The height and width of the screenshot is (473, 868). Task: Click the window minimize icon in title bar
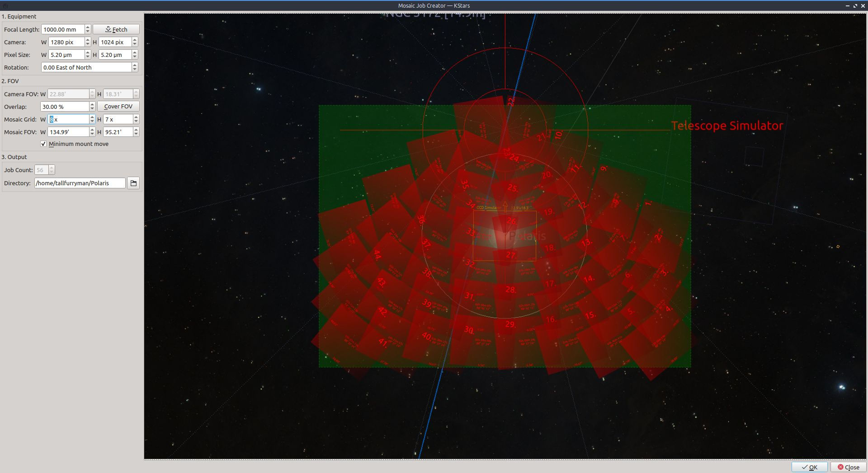click(x=847, y=6)
